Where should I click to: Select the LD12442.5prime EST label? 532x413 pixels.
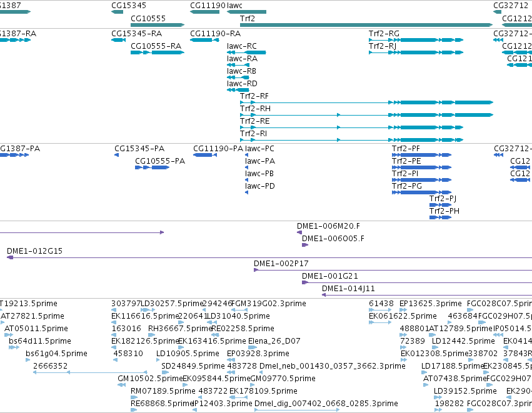pos(463,341)
